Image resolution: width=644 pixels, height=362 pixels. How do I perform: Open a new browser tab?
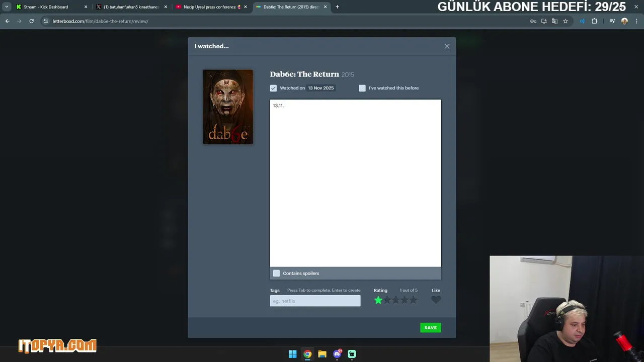click(x=337, y=7)
